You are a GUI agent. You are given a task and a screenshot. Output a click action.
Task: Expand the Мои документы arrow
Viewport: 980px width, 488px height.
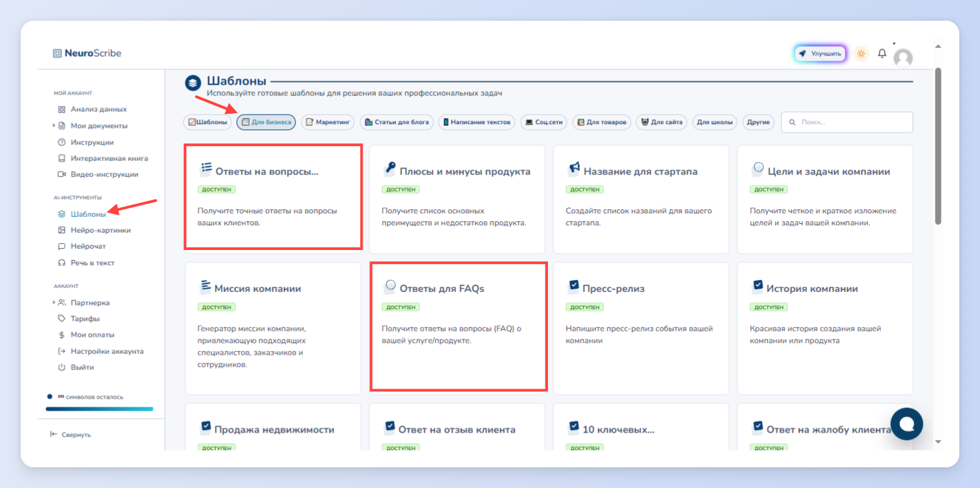54,125
